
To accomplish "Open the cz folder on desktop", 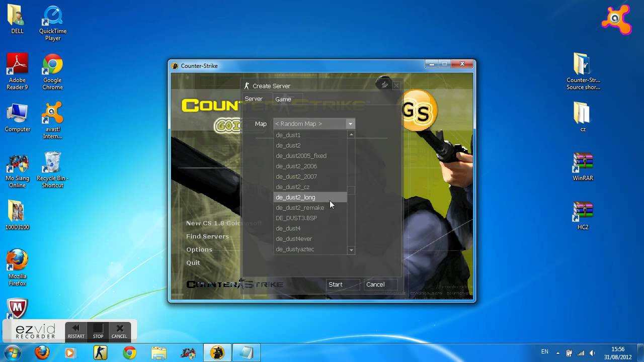I will (x=583, y=117).
